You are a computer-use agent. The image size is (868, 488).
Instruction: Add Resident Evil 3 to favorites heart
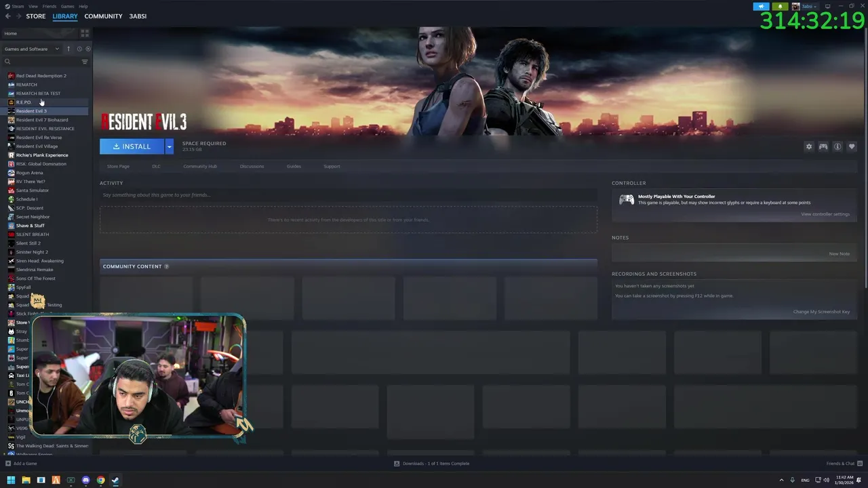pos(852,146)
